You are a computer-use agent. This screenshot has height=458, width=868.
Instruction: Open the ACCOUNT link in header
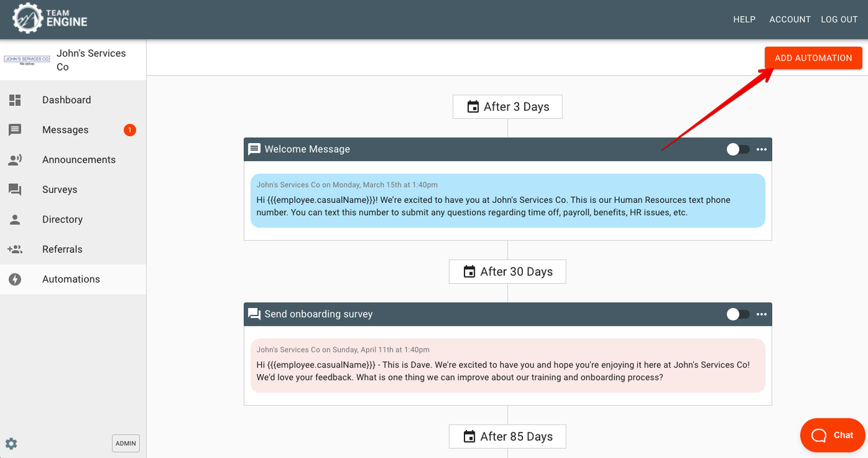pyautogui.click(x=790, y=20)
